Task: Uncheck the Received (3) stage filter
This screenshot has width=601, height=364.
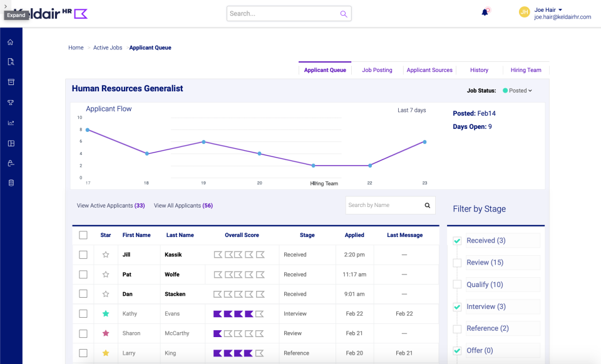Action: (457, 240)
